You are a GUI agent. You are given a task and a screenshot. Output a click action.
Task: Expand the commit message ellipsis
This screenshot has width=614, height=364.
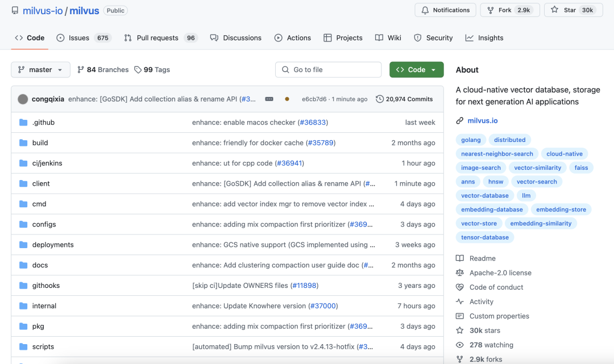tap(269, 99)
